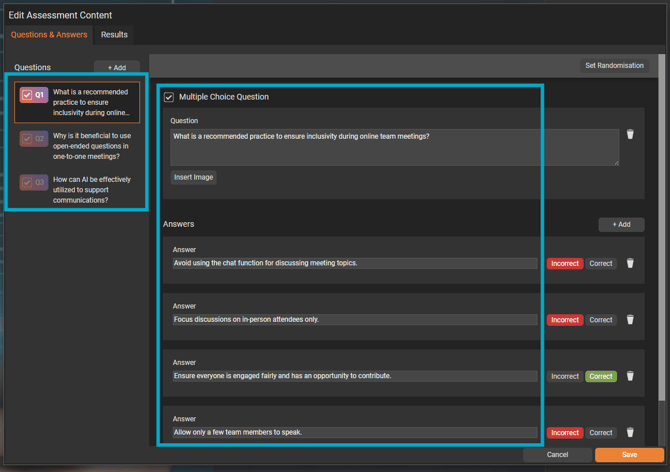This screenshot has height=472, width=670.
Task: Mark 'Focus discussions on in-person' answer as Correct
Action: tap(600, 320)
